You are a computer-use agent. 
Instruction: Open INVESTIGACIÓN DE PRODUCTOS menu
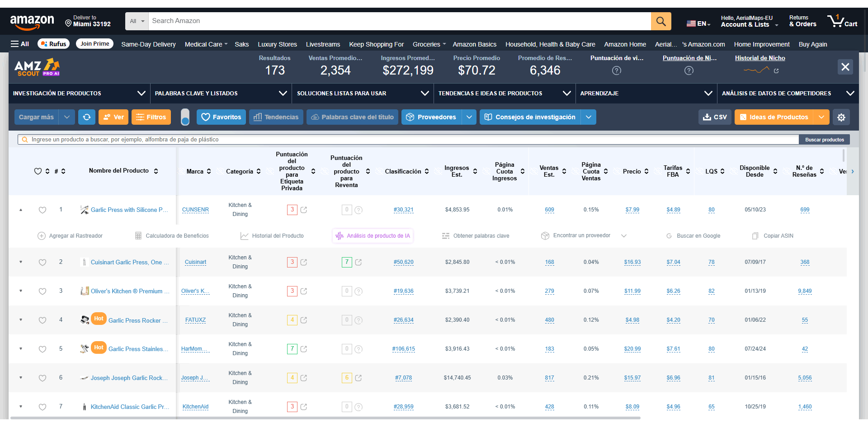79,94
